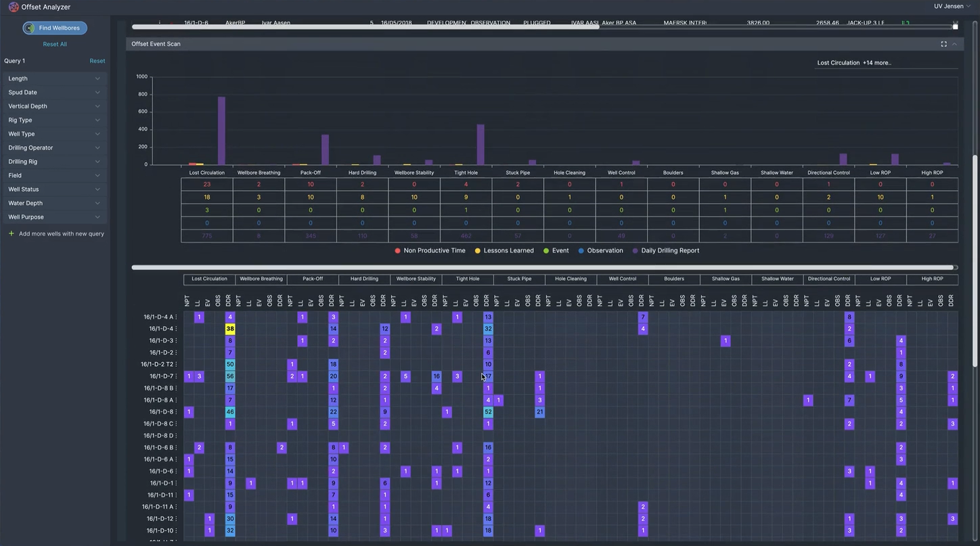
Task: Expand the Water Depth filter
Action: click(54, 203)
